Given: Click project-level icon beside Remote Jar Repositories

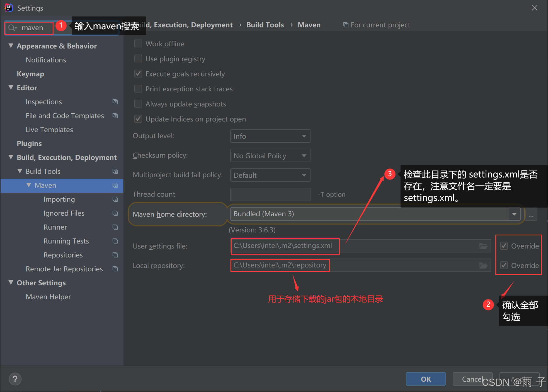Looking at the screenshot, I should click(x=115, y=269).
